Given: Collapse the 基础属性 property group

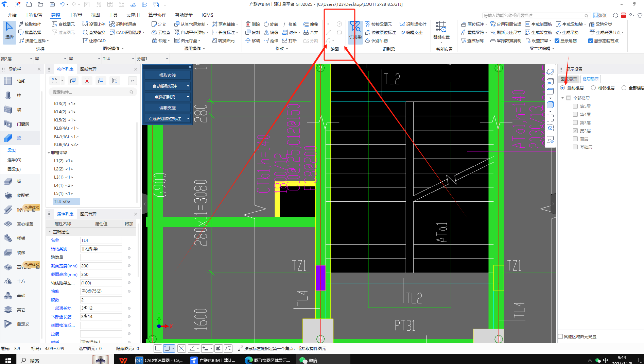Looking at the screenshot, I should tap(50, 232).
